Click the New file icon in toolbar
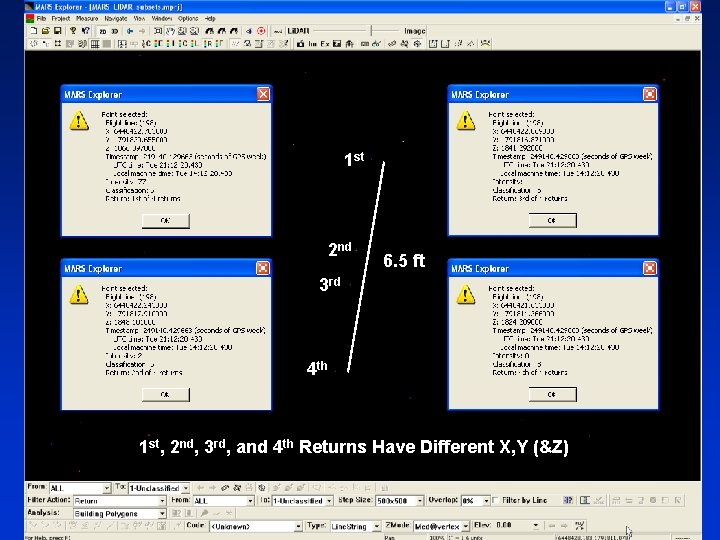Viewport: 720px width, 540px height. 33,31
